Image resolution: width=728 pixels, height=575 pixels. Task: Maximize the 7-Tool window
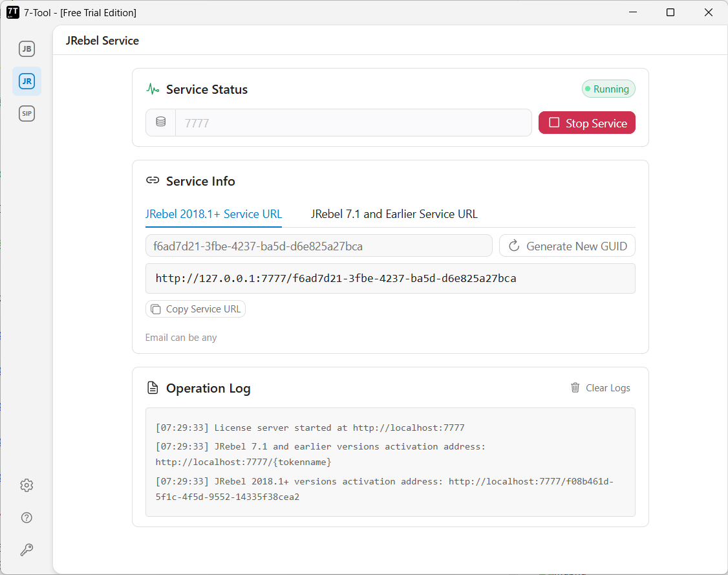670,12
